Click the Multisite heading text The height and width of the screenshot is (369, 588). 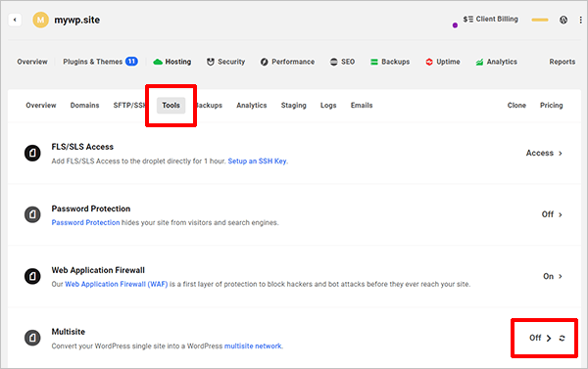pos(69,332)
